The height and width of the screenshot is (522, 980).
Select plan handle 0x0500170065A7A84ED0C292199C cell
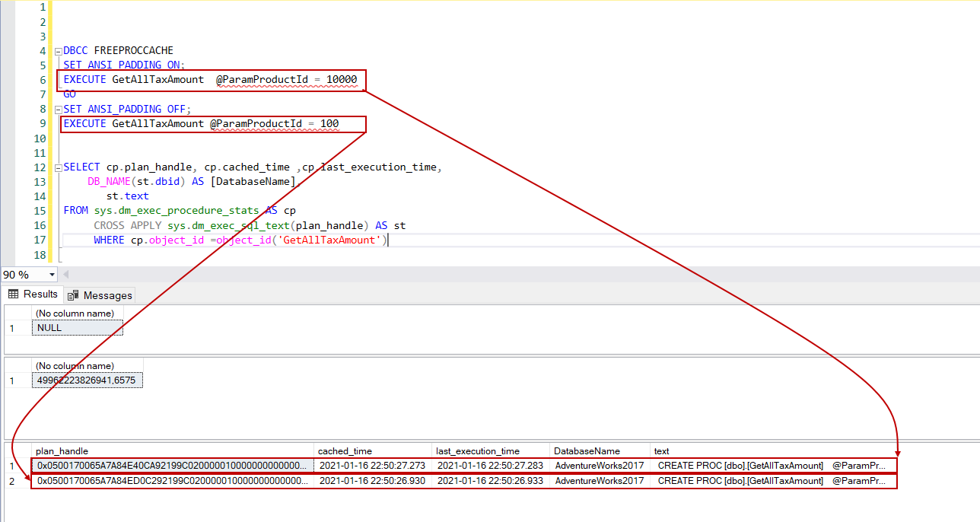[x=173, y=481]
